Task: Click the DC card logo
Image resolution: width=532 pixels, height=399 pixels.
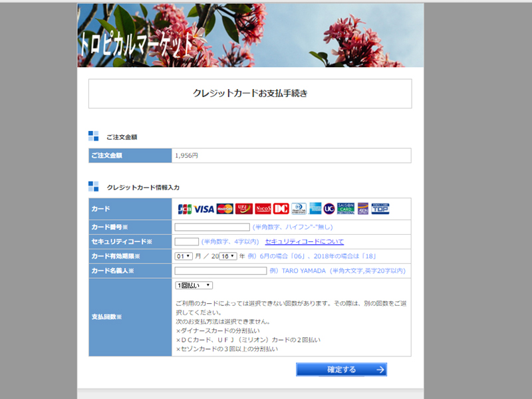Action: tap(281, 209)
